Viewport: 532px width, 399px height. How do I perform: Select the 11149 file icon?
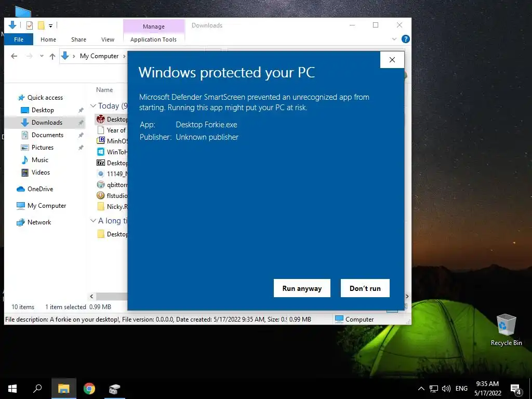[101, 174]
